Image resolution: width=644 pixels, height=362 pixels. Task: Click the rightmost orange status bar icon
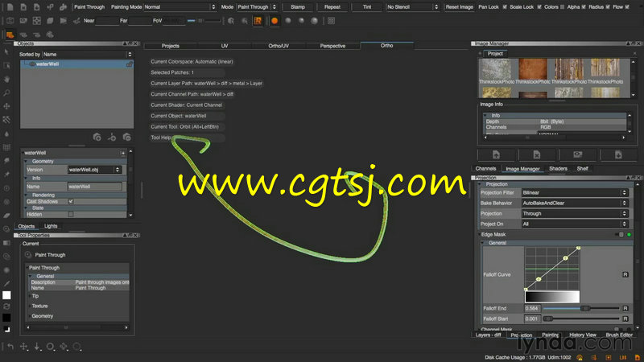(x=638, y=358)
